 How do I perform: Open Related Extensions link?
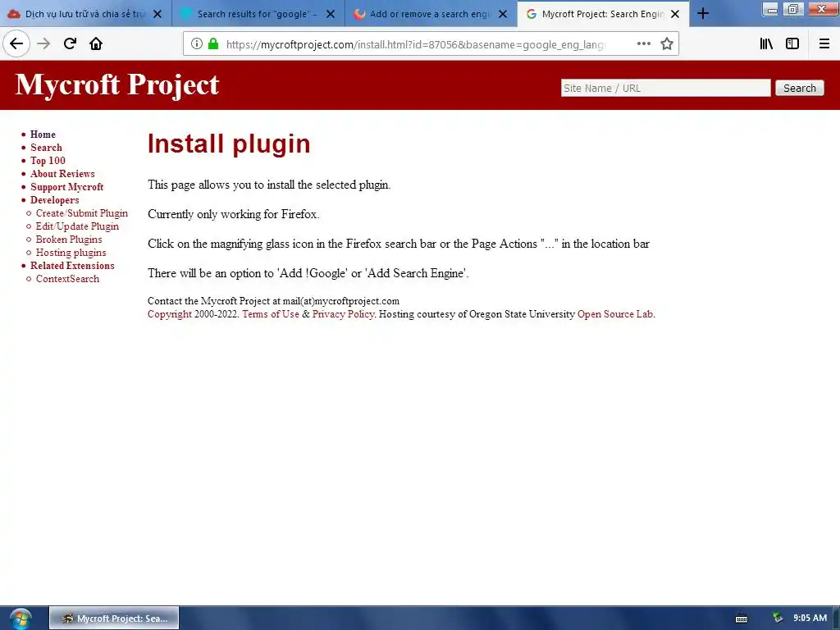pos(72,266)
